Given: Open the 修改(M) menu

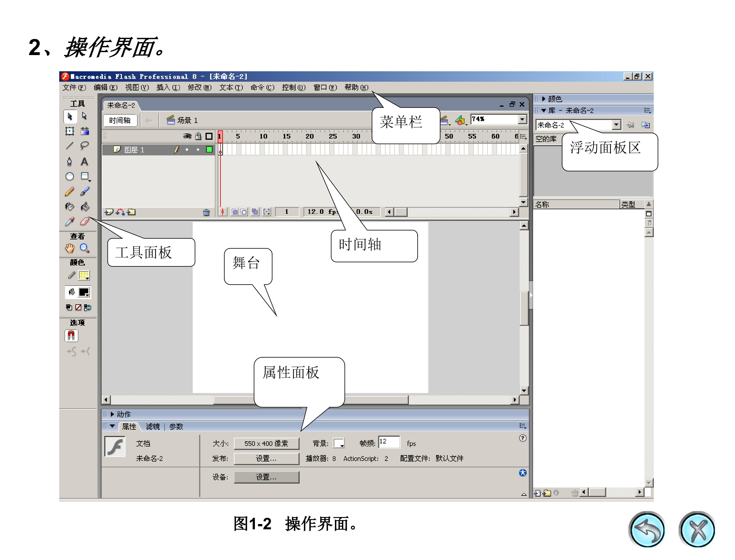Looking at the screenshot, I should (x=200, y=87).
